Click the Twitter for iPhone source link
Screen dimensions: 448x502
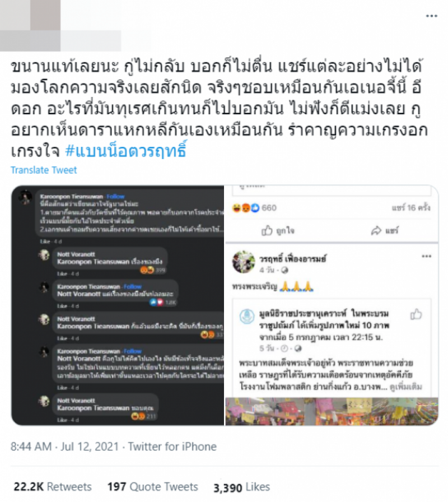pyautogui.click(x=172, y=447)
